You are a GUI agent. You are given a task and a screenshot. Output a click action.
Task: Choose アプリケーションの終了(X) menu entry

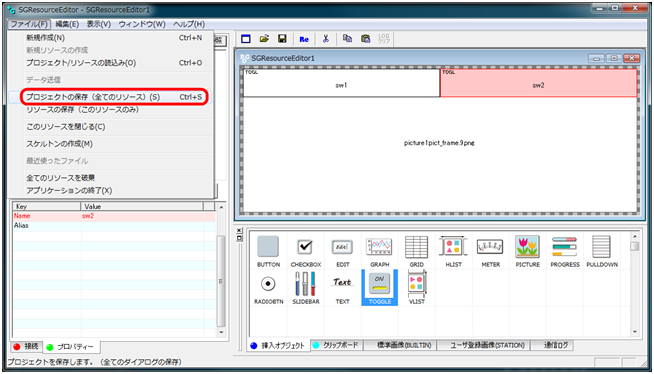(x=111, y=191)
